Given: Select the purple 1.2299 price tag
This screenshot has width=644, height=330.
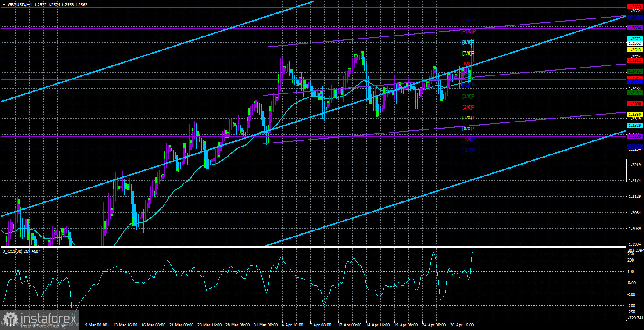Looking at the screenshot, I should click(634, 136).
